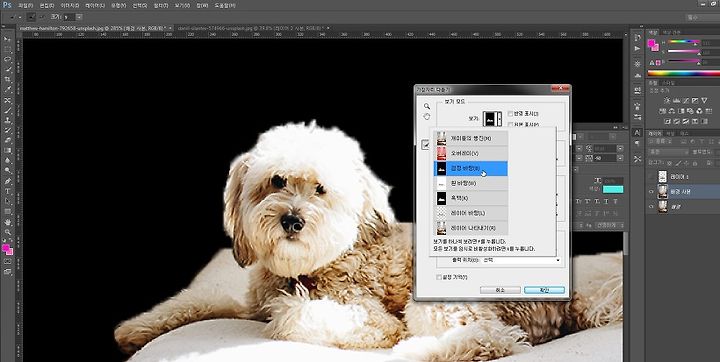The image size is (720, 362).
Task: Open collapsed Character panel icon
Action: coord(637,132)
